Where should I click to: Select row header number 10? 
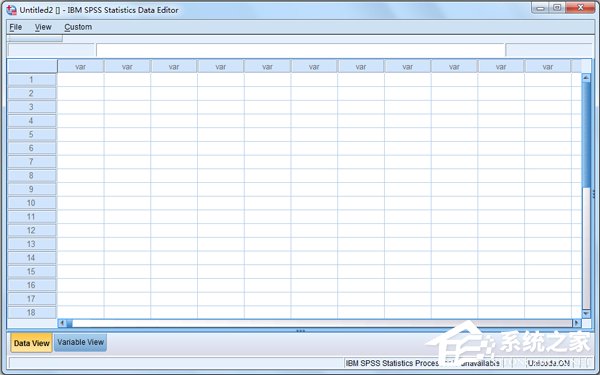pyautogui.click(x=32, y=203)
